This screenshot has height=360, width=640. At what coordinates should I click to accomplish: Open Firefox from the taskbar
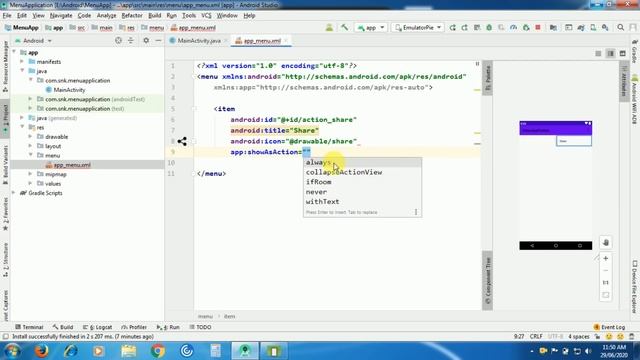coord(41,351)
